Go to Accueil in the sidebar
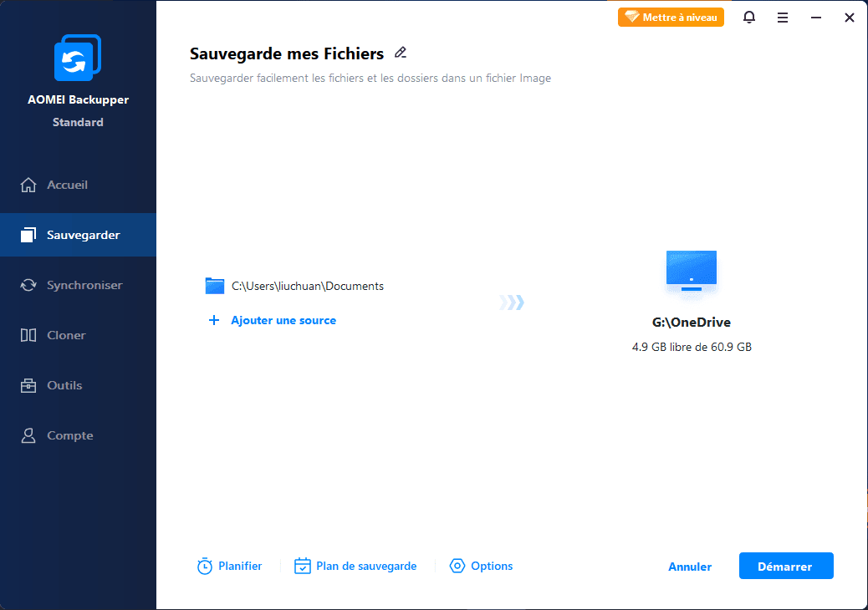The height and width of the screenshot is (610, 868). (78, 185)
